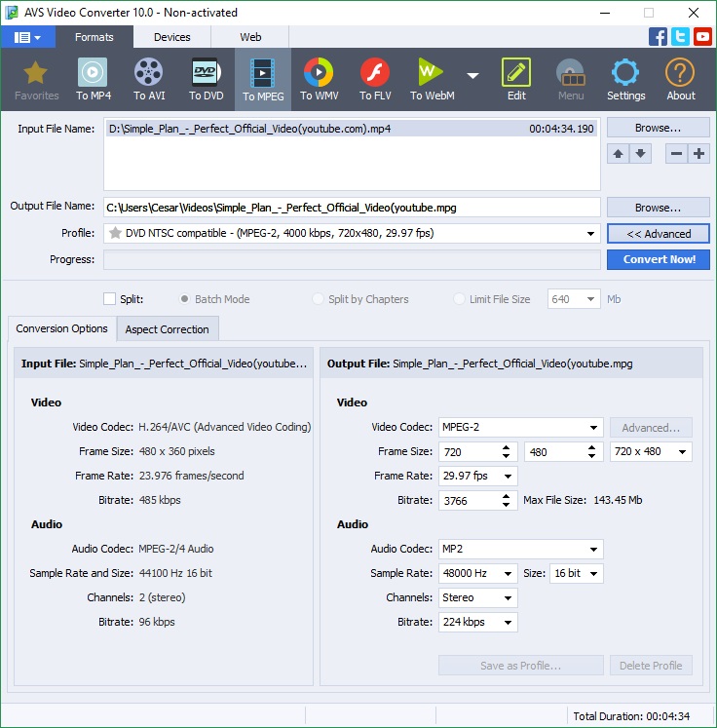Click the Output File Name field
Screen dimensions: 717x728
(352, 208)
